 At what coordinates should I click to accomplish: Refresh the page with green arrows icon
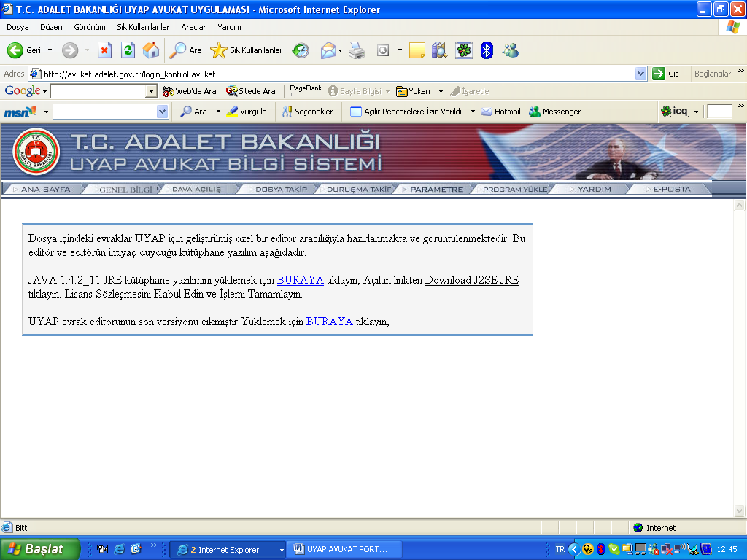point(128,50)
